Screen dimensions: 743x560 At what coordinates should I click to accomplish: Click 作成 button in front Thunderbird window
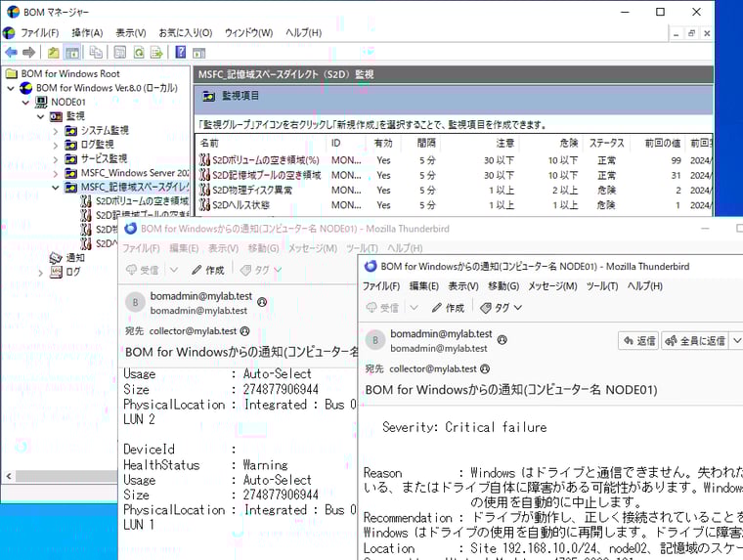click(x=448, y=308)
